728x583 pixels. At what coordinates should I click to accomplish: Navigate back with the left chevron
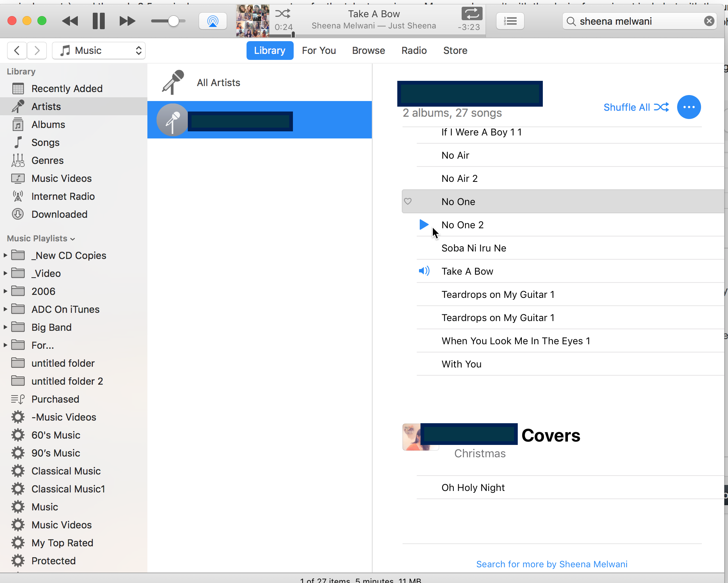pyautogui.click(x=17, y=51)
